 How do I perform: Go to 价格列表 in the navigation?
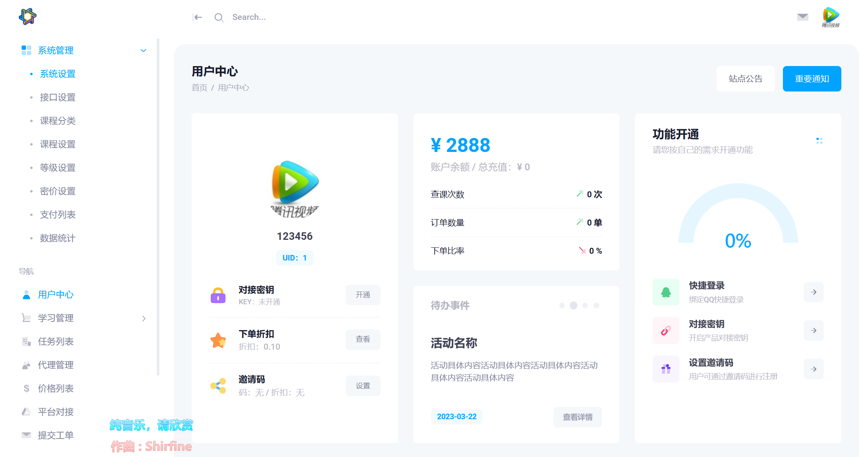(x=56, y=389)
